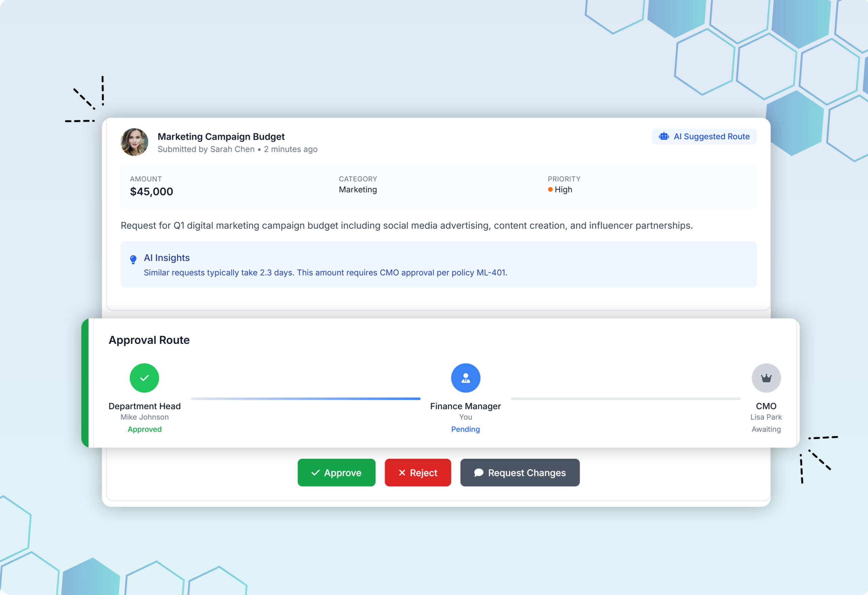Click the Approved status under Mike Johnson
Screen dimensions: 868x595
tap(144, 429)
